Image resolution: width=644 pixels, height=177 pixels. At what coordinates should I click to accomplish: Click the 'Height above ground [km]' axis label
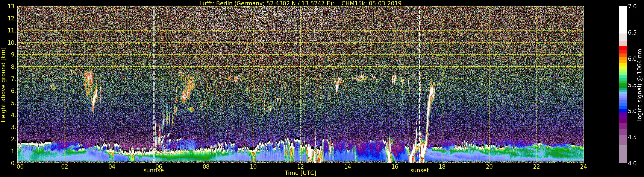[x=3, y=85]
